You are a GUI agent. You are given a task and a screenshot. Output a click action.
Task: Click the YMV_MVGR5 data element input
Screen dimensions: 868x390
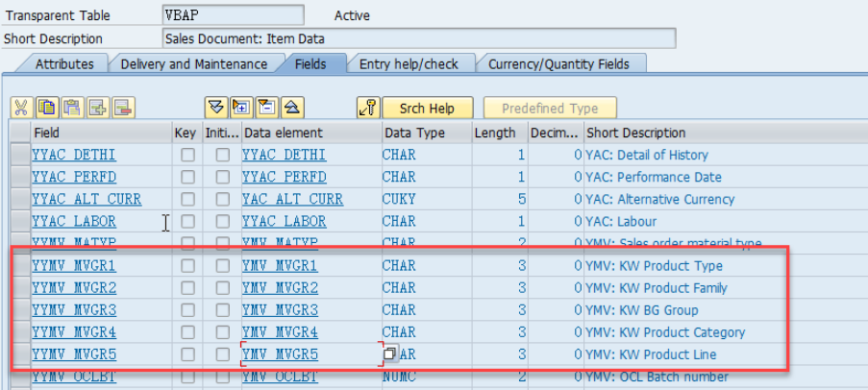311,354
